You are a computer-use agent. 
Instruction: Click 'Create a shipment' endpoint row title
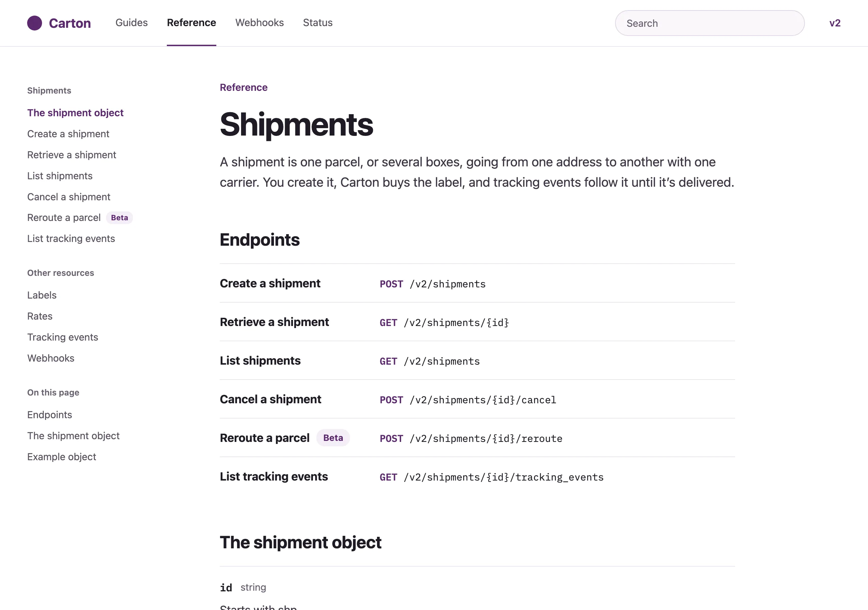click(x=270, y=283)
